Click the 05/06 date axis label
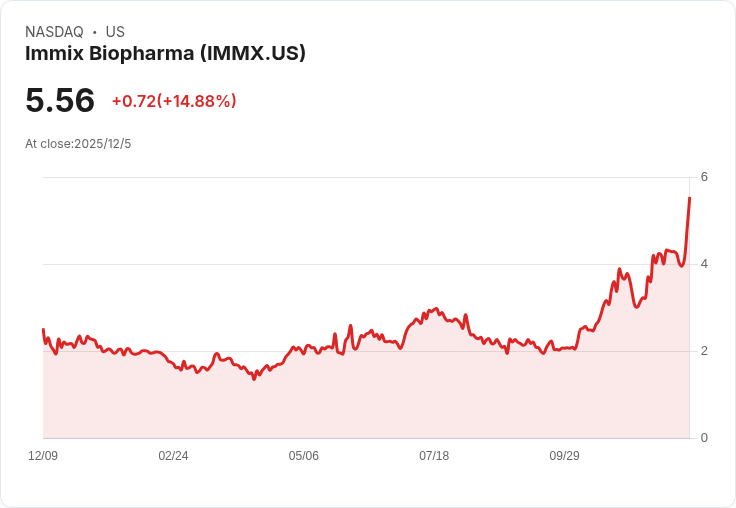This screenshot has height=508, width=736. pyautogui.click(x=304, y=456)
